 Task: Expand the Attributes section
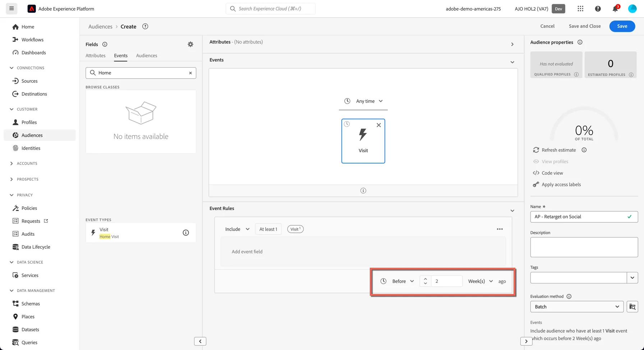pos(512,44)
